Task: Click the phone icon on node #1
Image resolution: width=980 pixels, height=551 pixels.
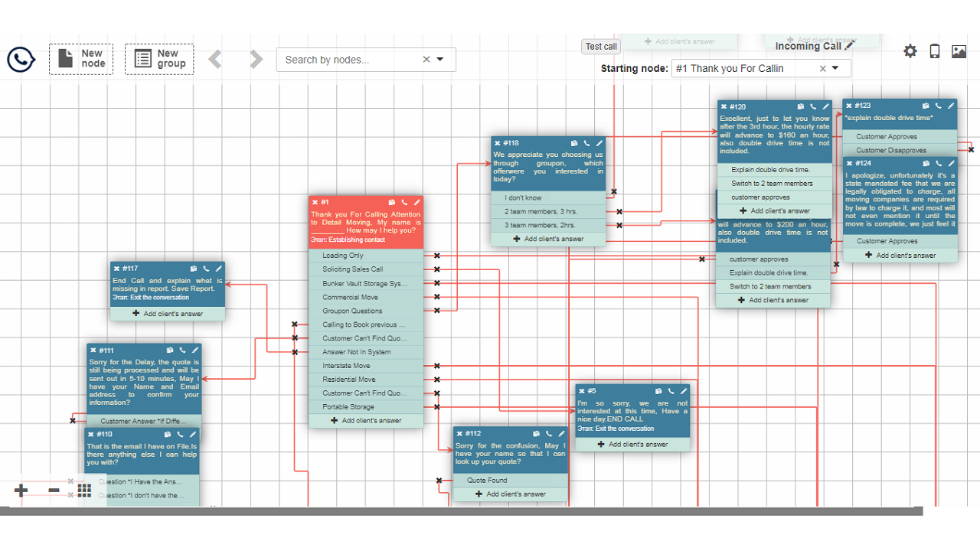Action: (404, 203)
